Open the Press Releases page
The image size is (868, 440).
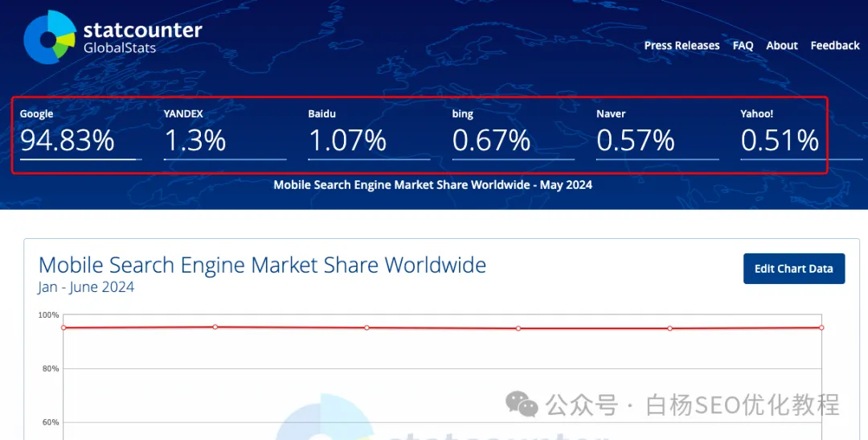(x=682, y=45)
